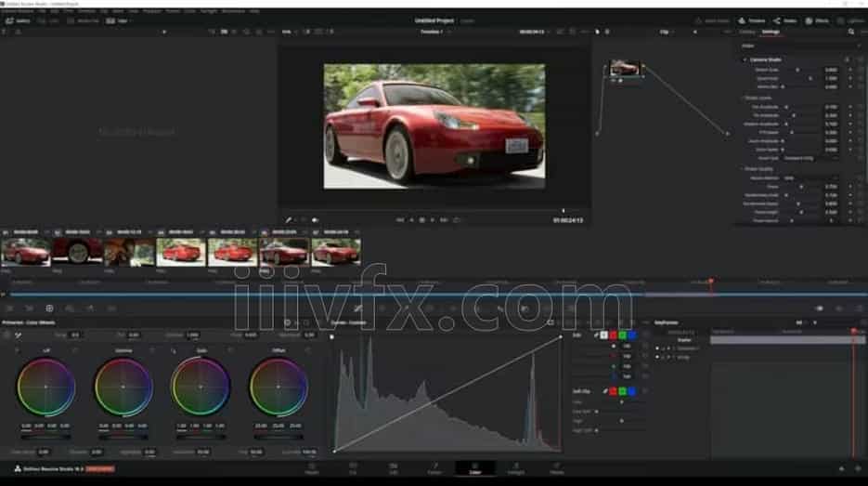Toggle the red channel curve button

614,335
